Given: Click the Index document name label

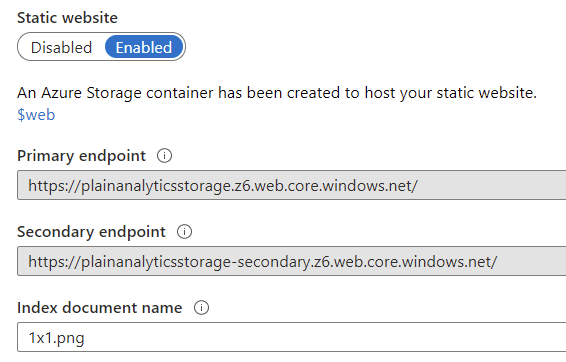Looking at the screenshot, I should tap(100, 308).
